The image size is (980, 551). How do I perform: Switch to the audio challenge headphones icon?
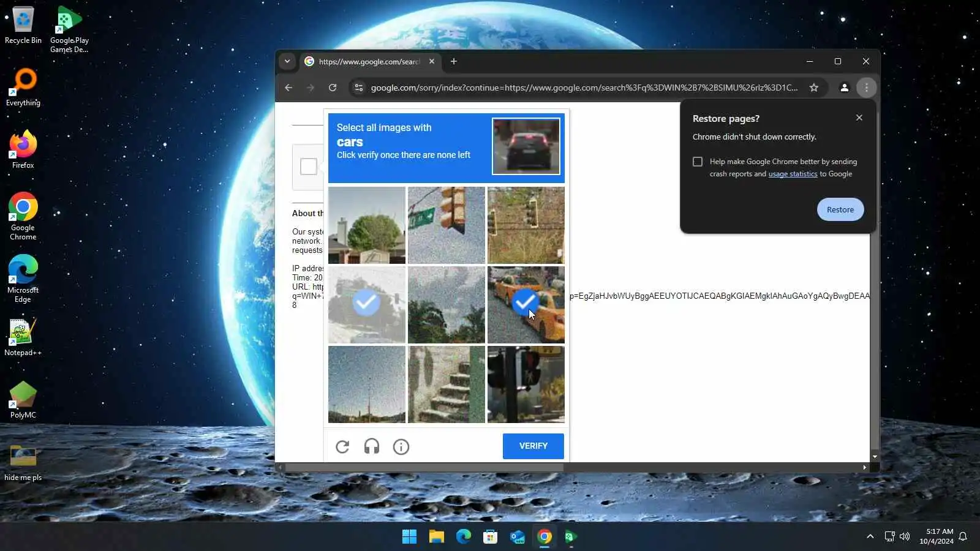point(372,447)
